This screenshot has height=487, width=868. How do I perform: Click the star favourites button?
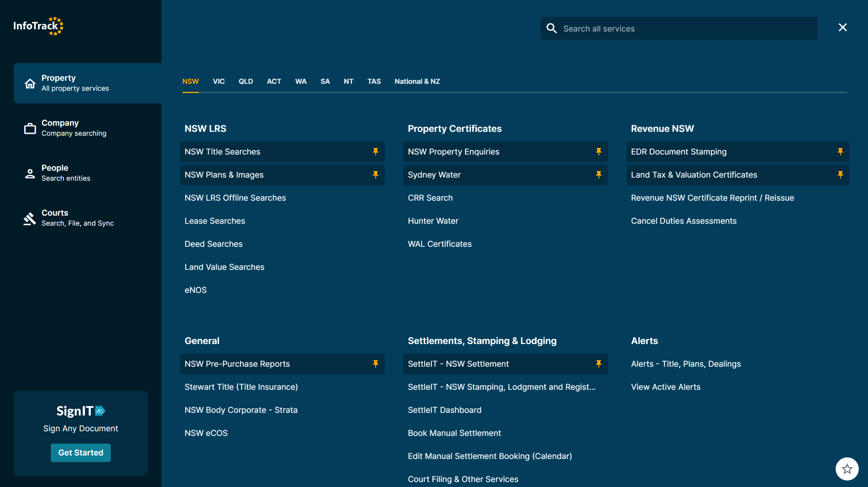pos(847,469)
